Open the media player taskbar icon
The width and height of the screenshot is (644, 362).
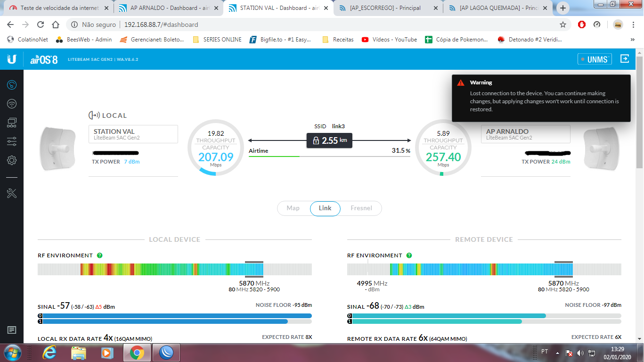[x=107, y=353]
